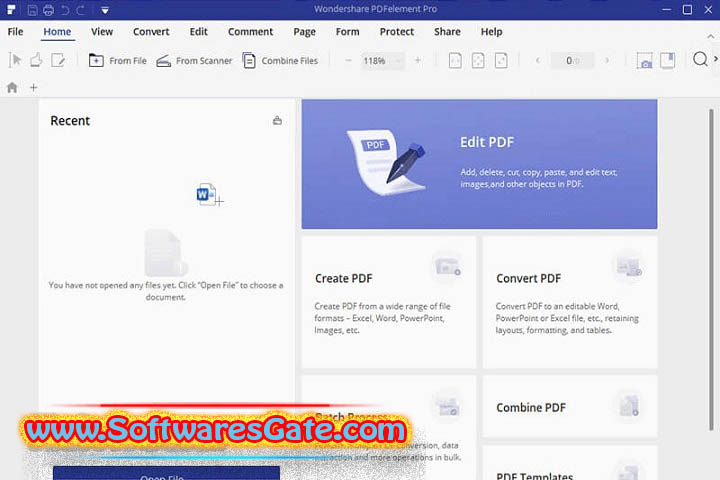Image resolution: width=720 pixels, height=480 pixels.
Task: Click the Save icon in title bar
Action: tap(32, 10)
